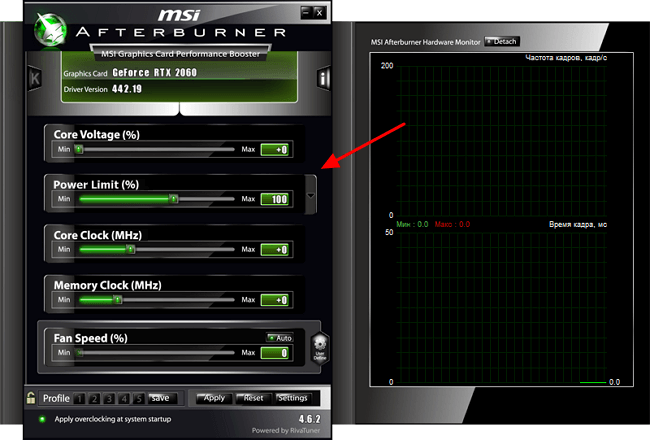Screen dimensions: 650x440
Task: Click the Частота кадров graph label
Action: [x=565, y=58]
